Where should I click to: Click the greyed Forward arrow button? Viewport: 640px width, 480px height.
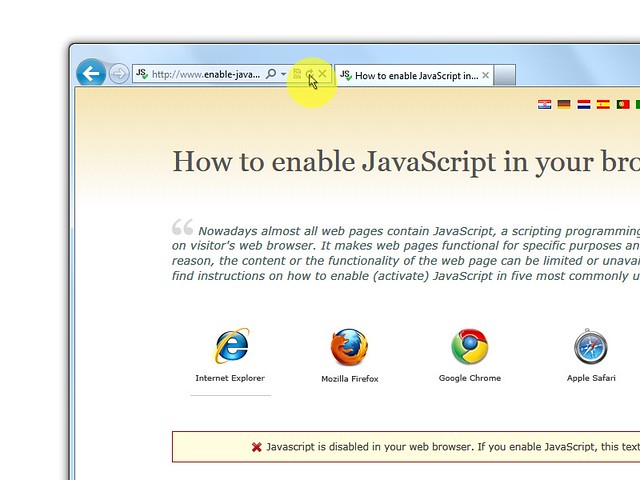(x=119, y=74)
